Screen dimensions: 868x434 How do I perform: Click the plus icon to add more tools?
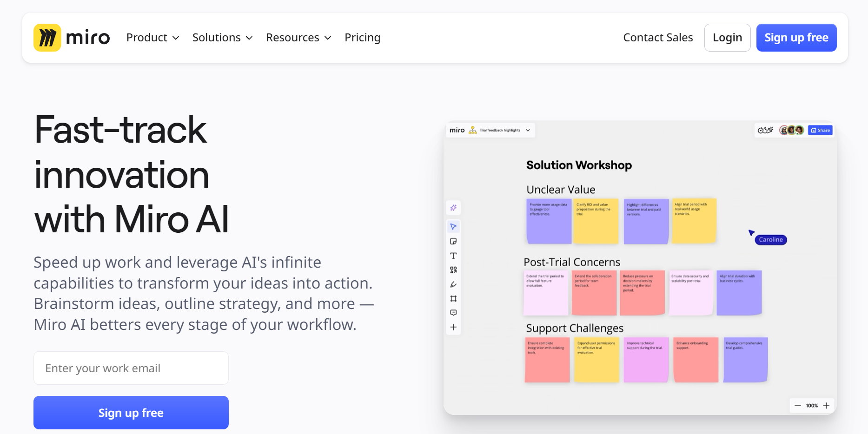(453, 327)
